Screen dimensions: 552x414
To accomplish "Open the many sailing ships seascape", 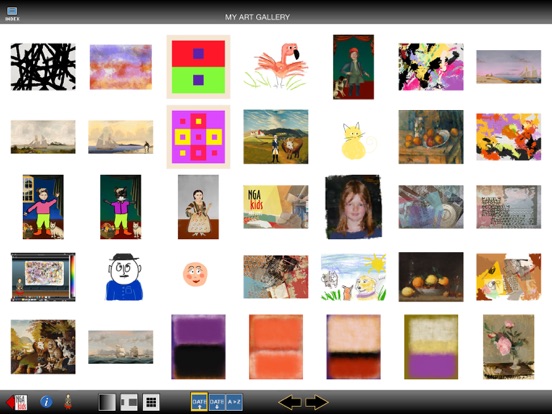I will point(121,347).
